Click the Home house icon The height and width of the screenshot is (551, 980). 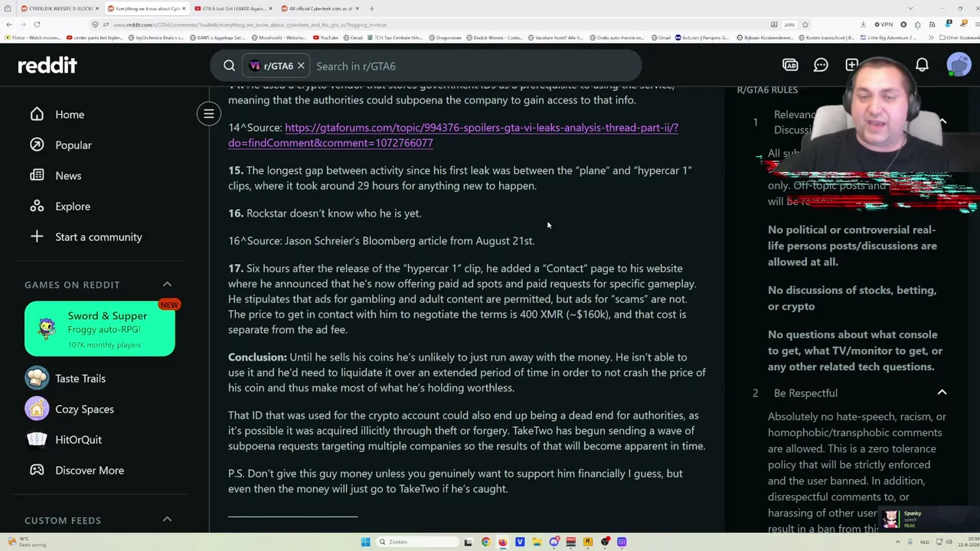[x=37, y=114]
